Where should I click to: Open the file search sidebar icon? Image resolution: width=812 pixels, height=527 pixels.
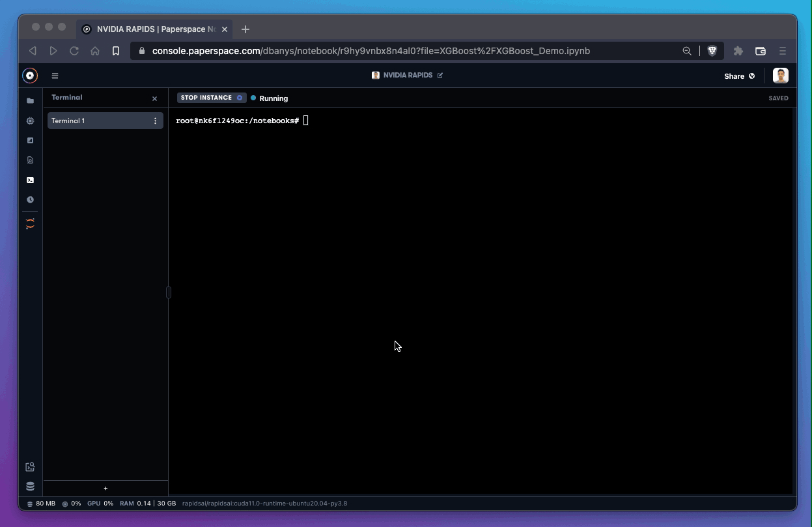click(x=30, y=160)
